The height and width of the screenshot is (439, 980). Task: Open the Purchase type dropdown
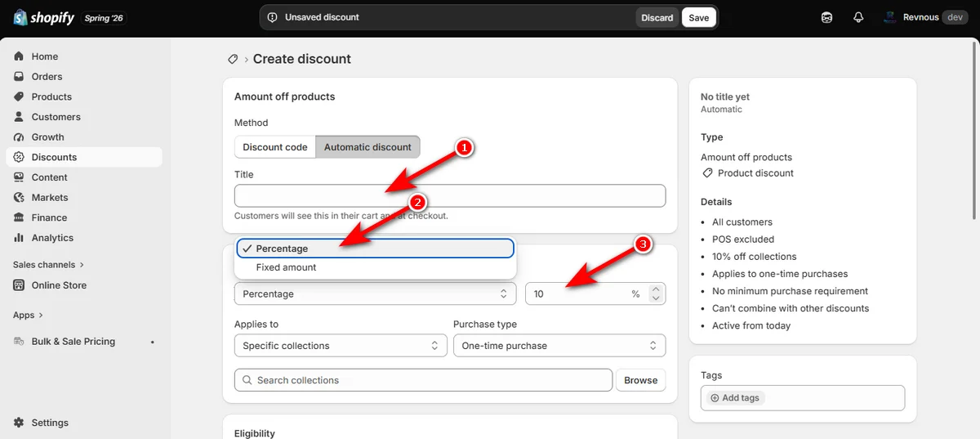click(x=559, y=346)
